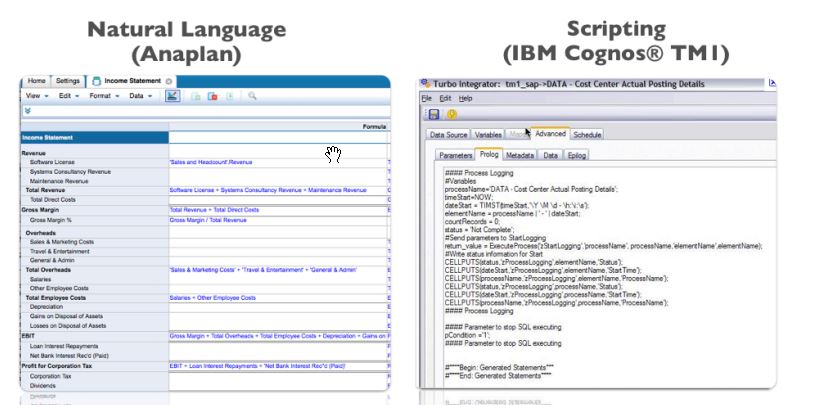Open the Epilog sub-tab

tap(576, 155)
